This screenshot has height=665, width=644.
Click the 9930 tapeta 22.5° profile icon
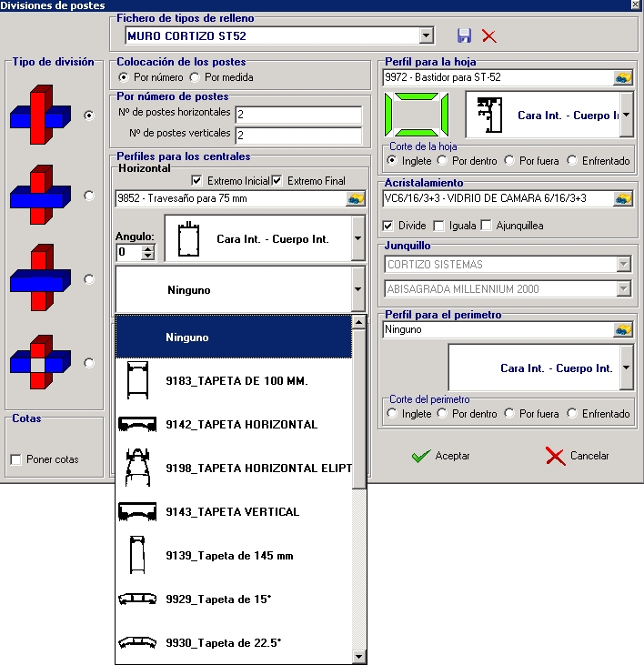pos(137,642)
